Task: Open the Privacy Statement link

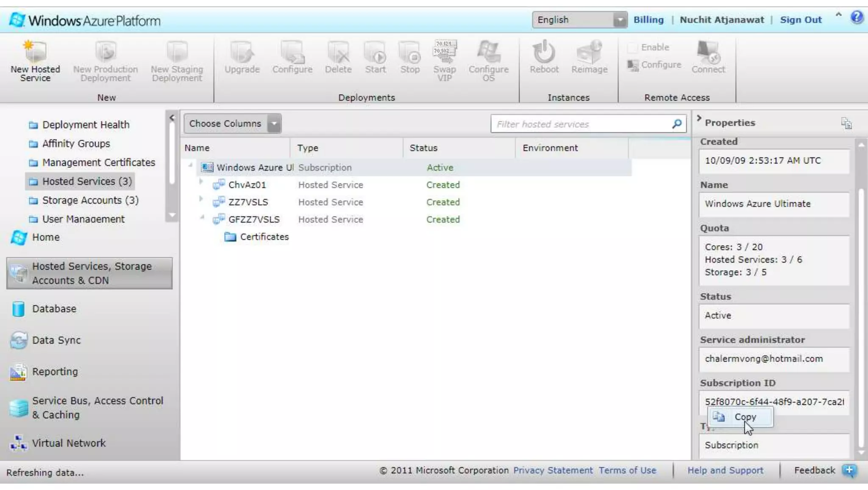Action: coord(553,470)
